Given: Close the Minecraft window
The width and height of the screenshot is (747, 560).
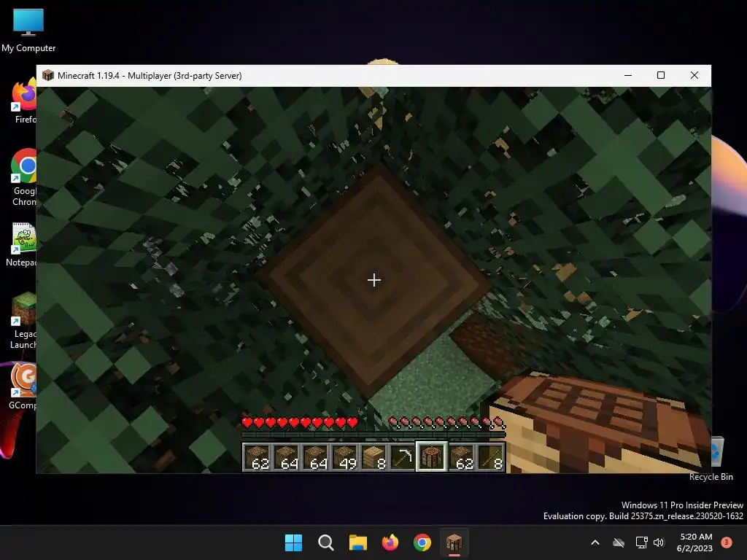Looking at the screenshot, I should pyautogui.click(x=694, y=75).
